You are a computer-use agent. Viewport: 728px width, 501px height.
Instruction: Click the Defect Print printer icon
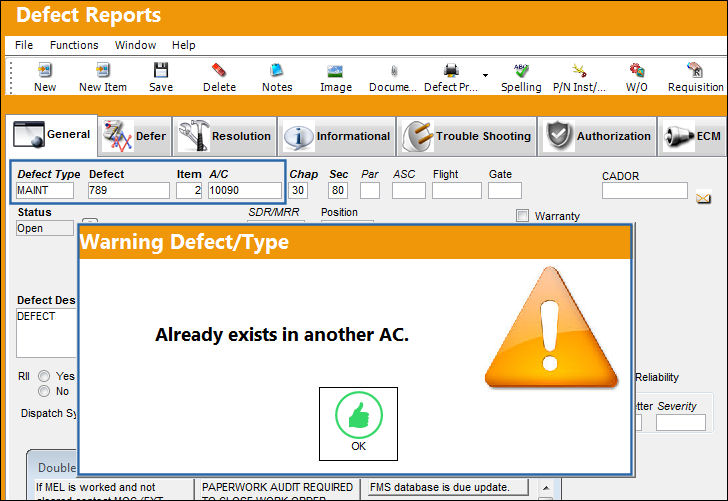pos(451,71)
